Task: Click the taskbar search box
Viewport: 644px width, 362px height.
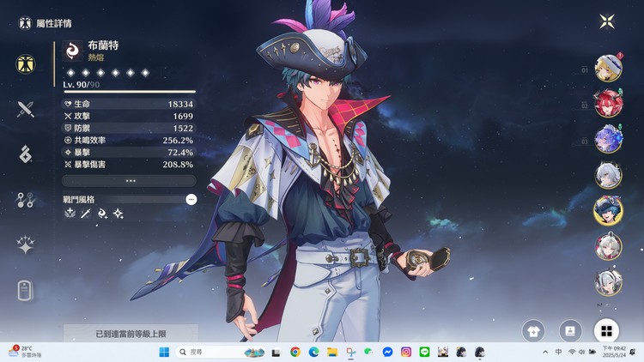Action: coord(221,353)
